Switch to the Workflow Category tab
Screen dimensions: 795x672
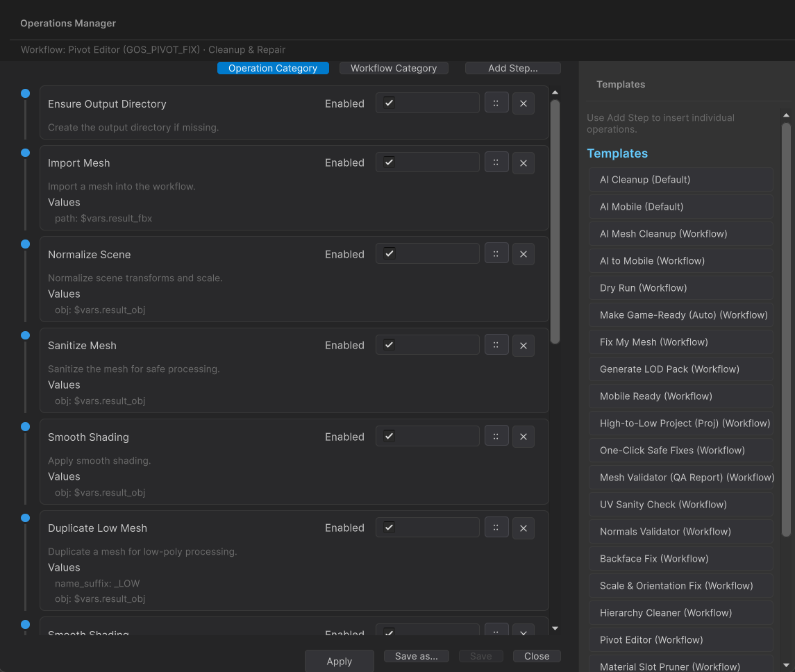coord(394,68)
